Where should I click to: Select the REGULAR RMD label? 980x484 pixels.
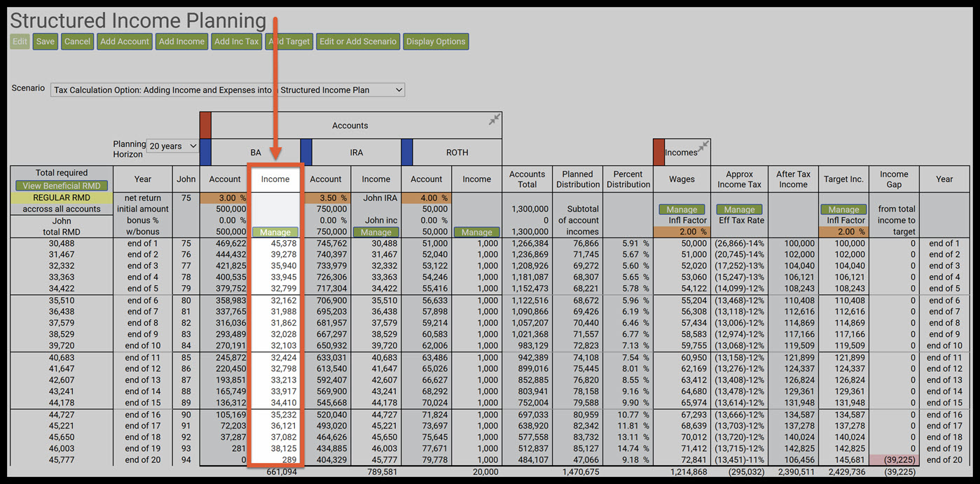point(62,198)
